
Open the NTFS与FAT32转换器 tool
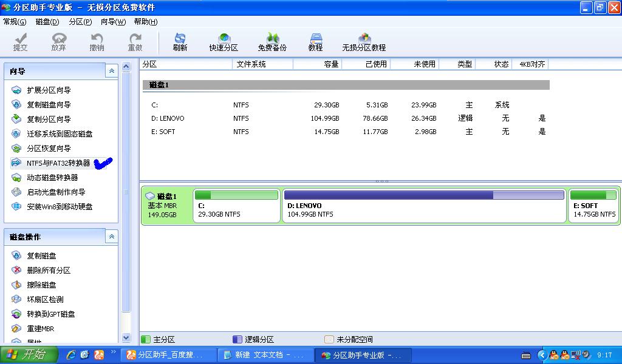58,163
